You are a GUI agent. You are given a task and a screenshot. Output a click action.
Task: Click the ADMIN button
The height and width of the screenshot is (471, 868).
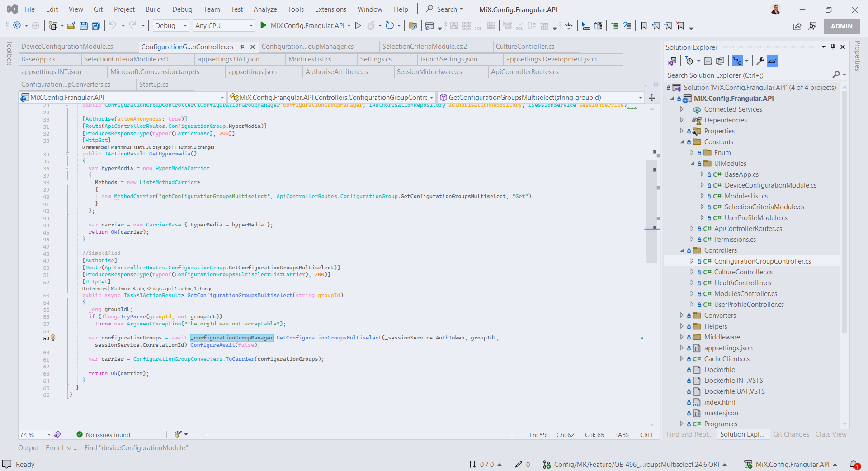click(x=841, y=26)
